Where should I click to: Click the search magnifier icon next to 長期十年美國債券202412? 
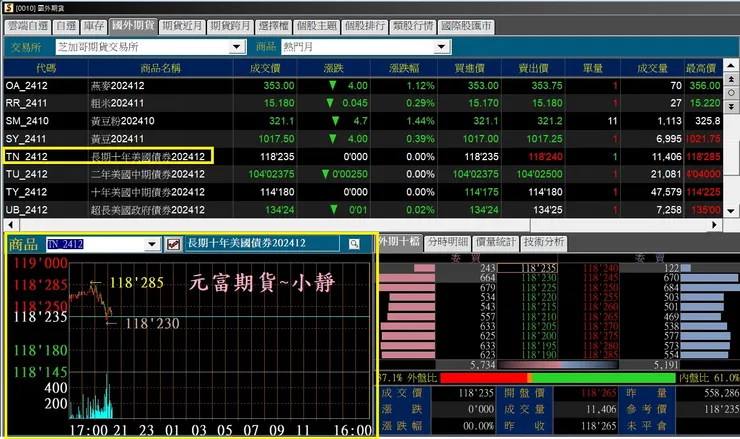coord(353,244)
